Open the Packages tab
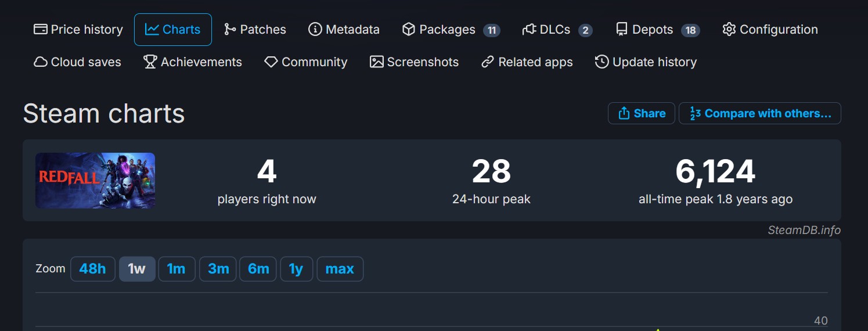Image resolution: width=868 pixels, height=331 pixels. pyautogui.click(x=451, y=30)
